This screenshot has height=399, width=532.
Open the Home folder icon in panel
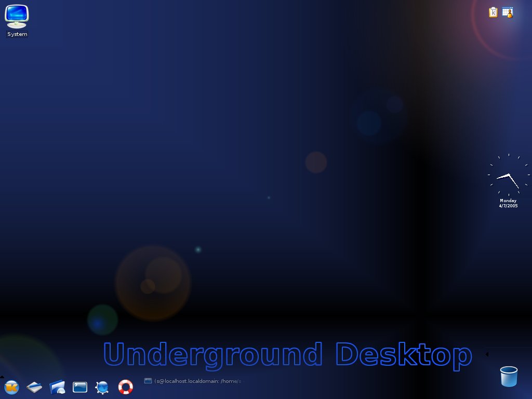coord(57,387)
